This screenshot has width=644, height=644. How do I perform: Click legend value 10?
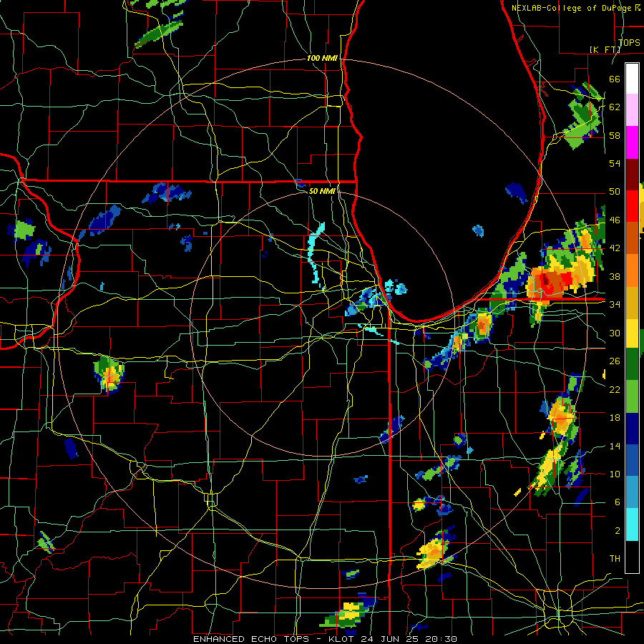(615, 474)
